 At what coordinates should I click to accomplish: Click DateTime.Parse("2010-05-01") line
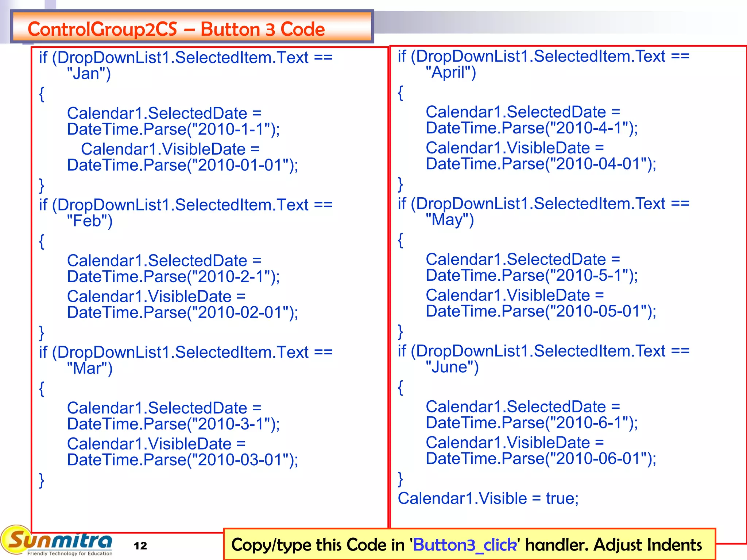pyautogui.click(x=541, y=311)
